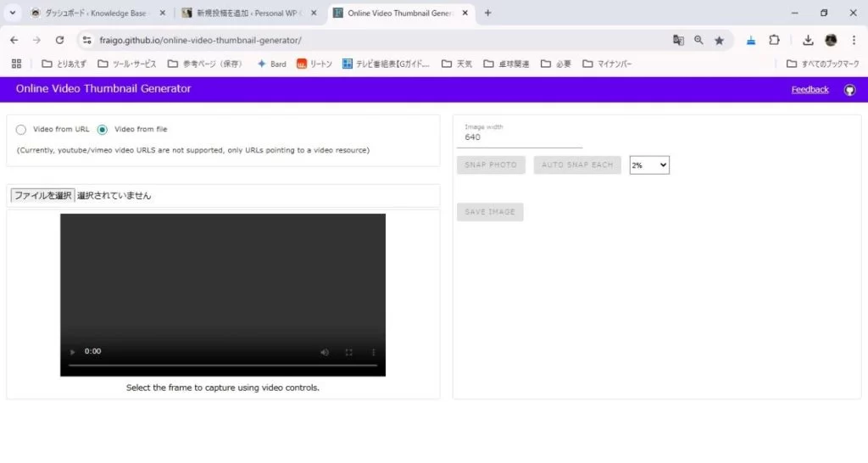Close the Knowledge Base dashboard tab
This screenshot has height=463, width=868.
click(x=162, y=13)
